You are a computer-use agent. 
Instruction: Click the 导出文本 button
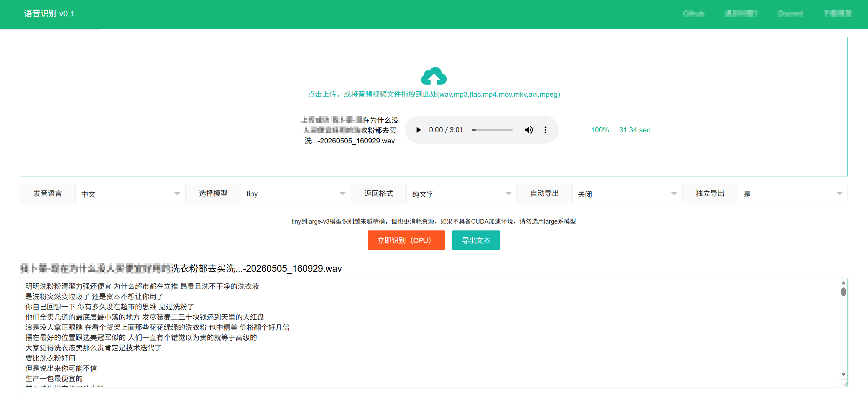click(x=476, y=240)
